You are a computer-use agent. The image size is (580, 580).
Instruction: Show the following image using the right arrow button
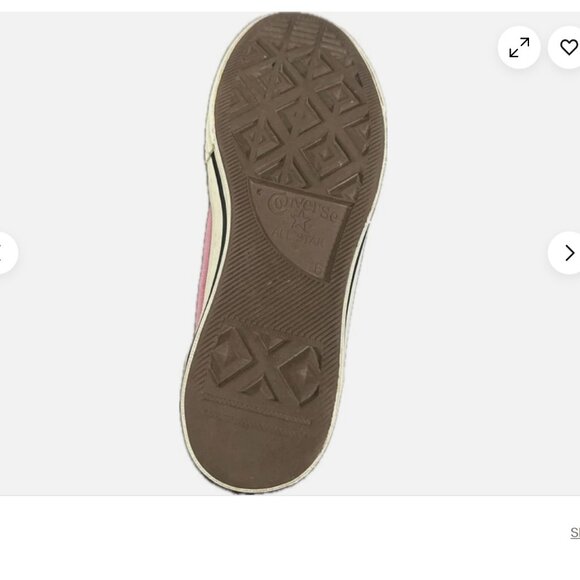[x=564, y=253]
